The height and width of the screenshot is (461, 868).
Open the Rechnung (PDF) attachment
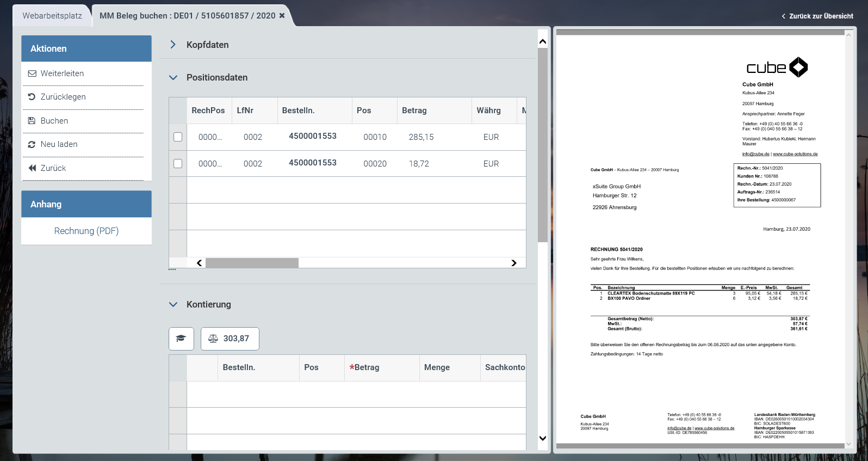86,231
